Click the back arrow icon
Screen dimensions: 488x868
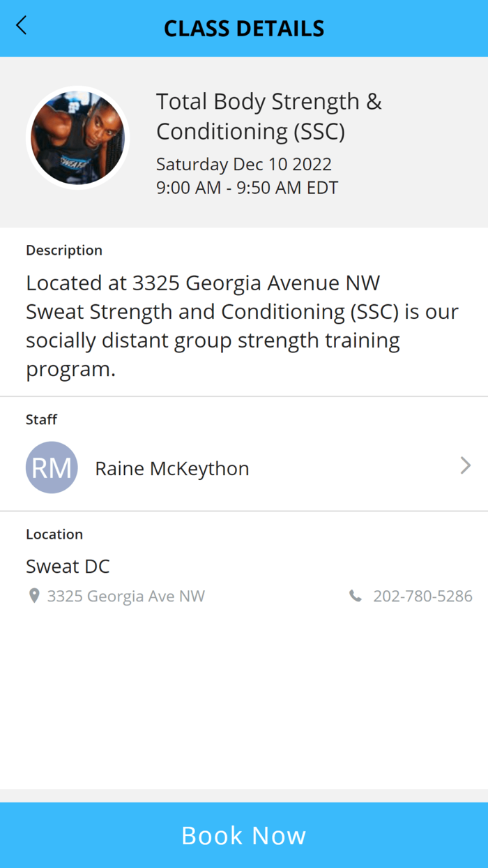tap(20, 25)
